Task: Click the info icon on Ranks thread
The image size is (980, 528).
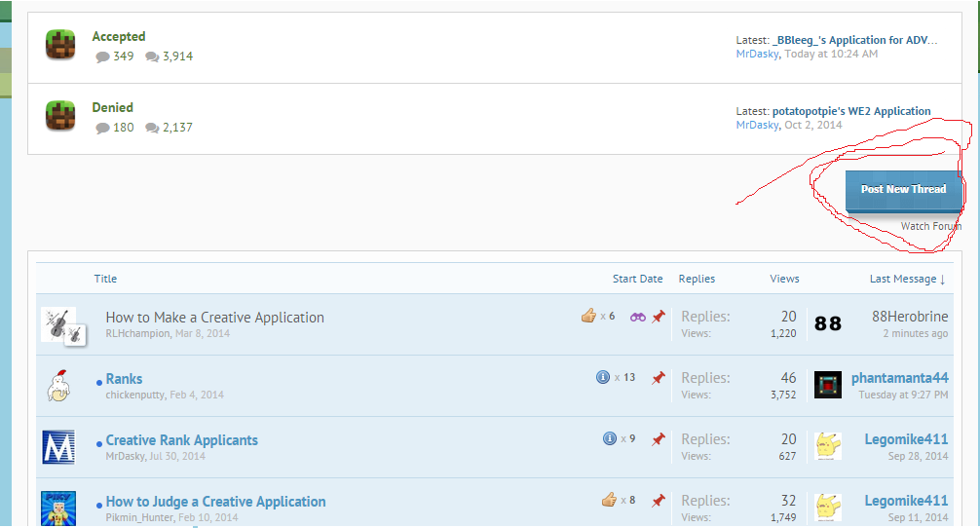Action: tap(603, 377)
